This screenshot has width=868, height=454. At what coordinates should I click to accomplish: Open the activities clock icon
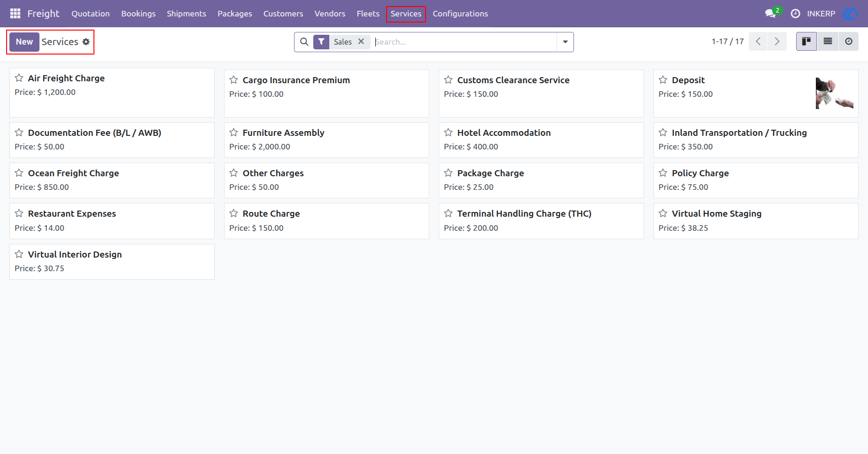[795, 14]
